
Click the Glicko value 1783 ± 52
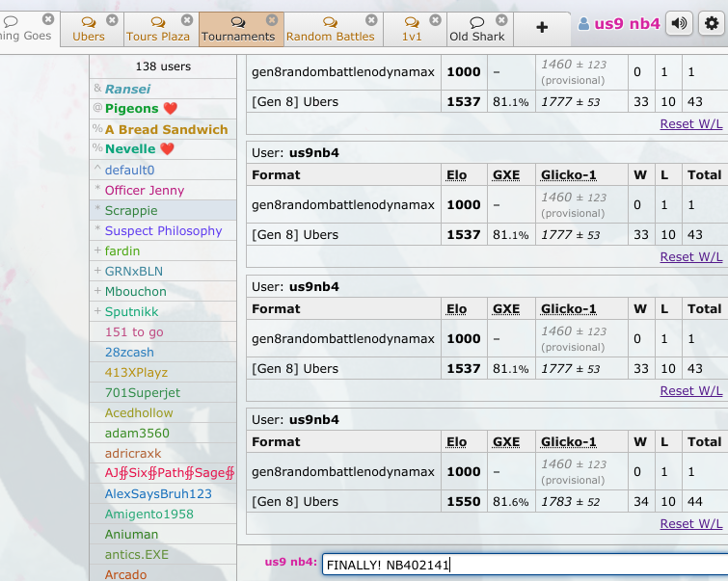pos(570,502)
